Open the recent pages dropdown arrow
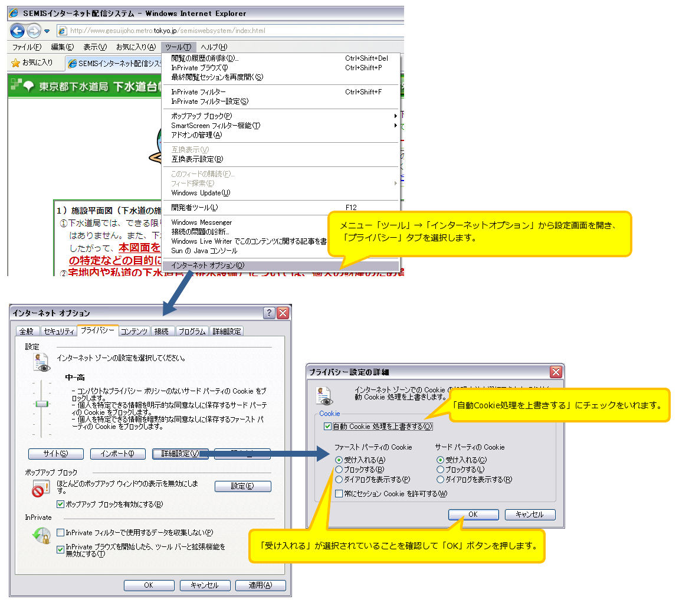The height and width of the screenshot is (616, 689). coord(47,31)
